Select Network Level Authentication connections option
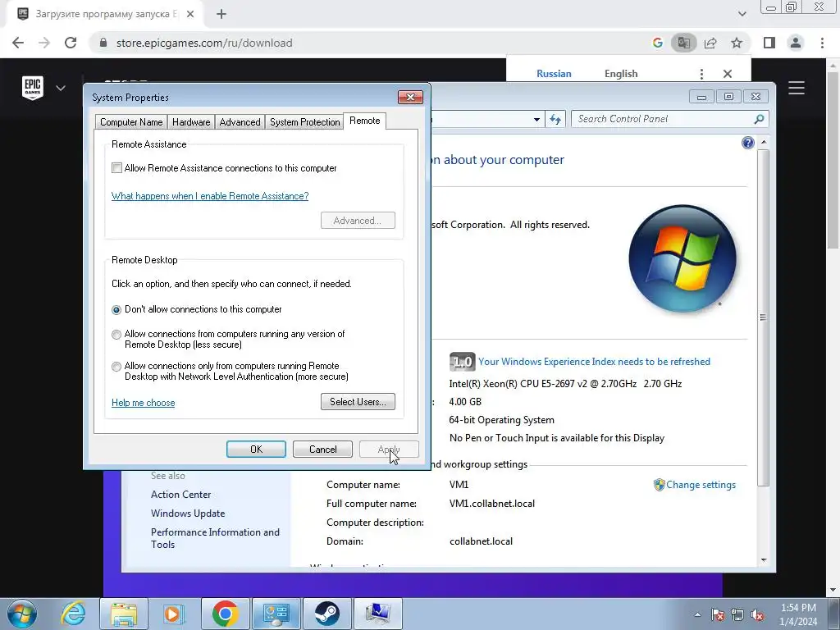Image resolution: width=840 pixels, height=630 pixels. click(x=116, y=367)
